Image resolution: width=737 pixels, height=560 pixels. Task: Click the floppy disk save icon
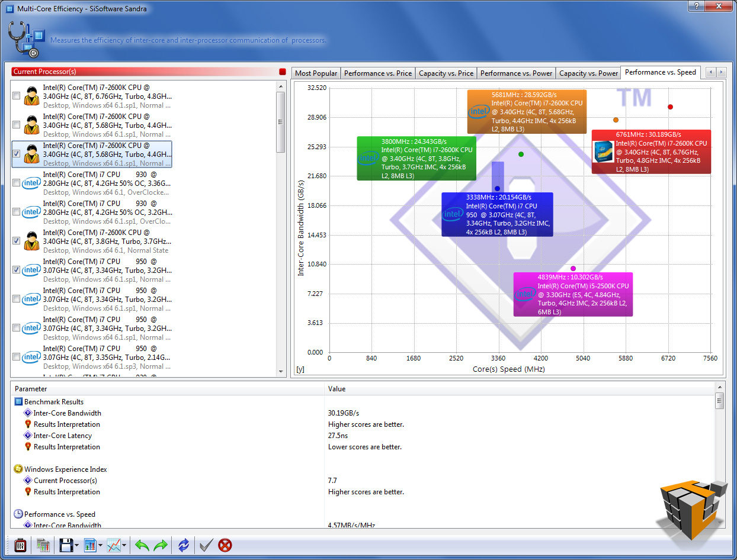tap(66, 545)
